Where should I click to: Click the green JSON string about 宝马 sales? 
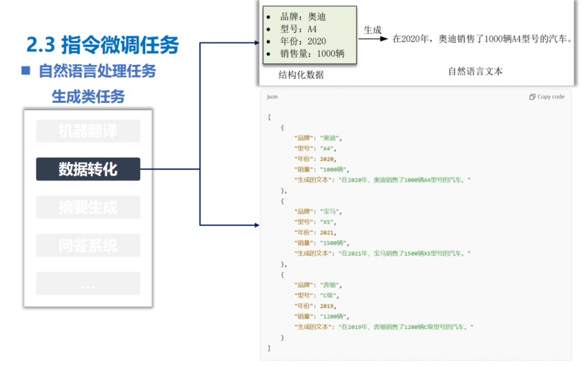[404, 253]
